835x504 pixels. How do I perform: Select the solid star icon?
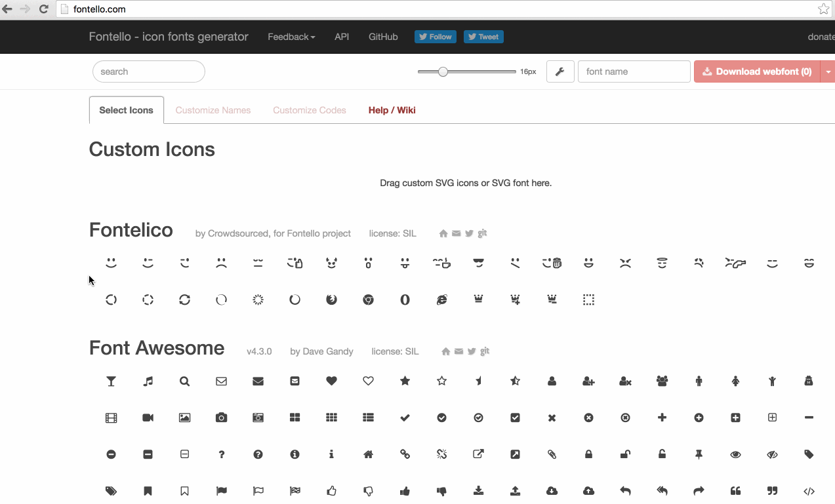405,381
